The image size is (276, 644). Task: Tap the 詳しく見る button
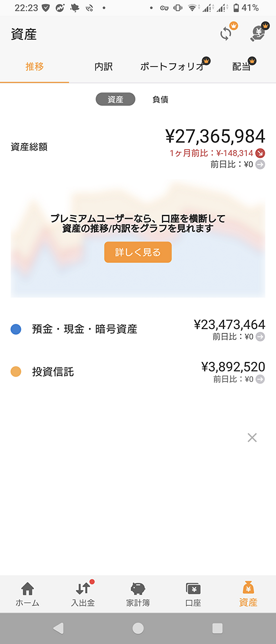coord(138,252)
